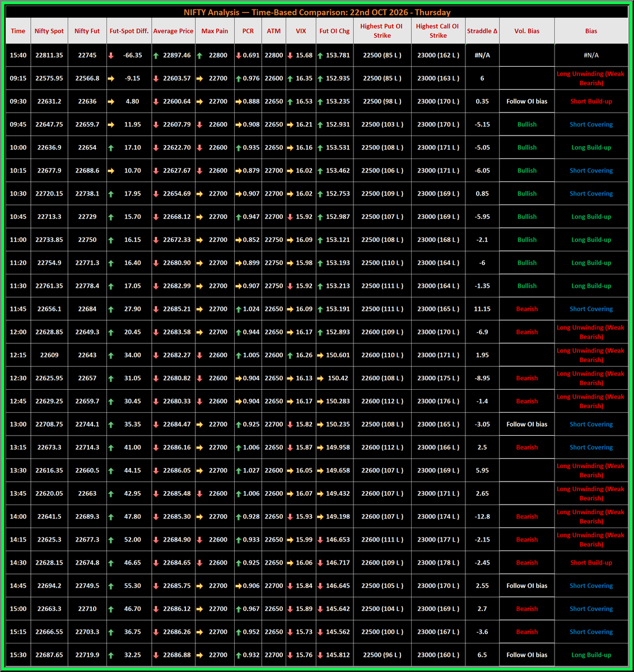Image resolution: width=634 pixels, height=672 pixels.
Task: Select the Fut OI Chg column header
Action: point(334,31)
